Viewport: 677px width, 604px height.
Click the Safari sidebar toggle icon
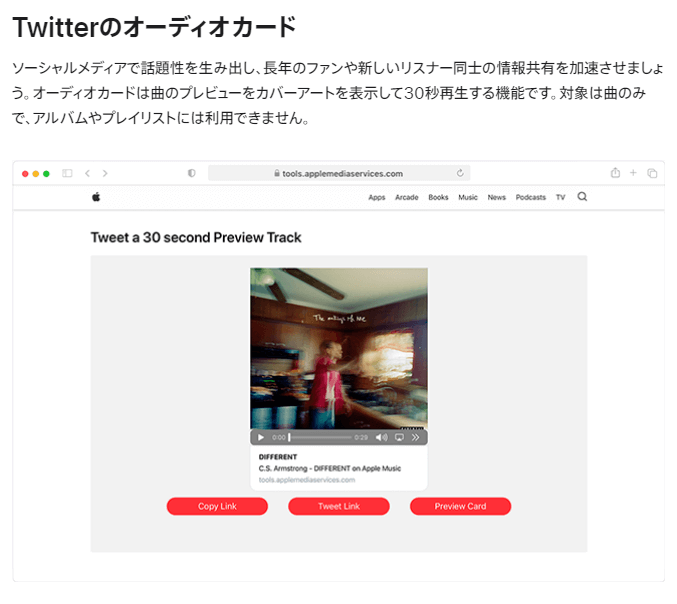pos(67,173)
